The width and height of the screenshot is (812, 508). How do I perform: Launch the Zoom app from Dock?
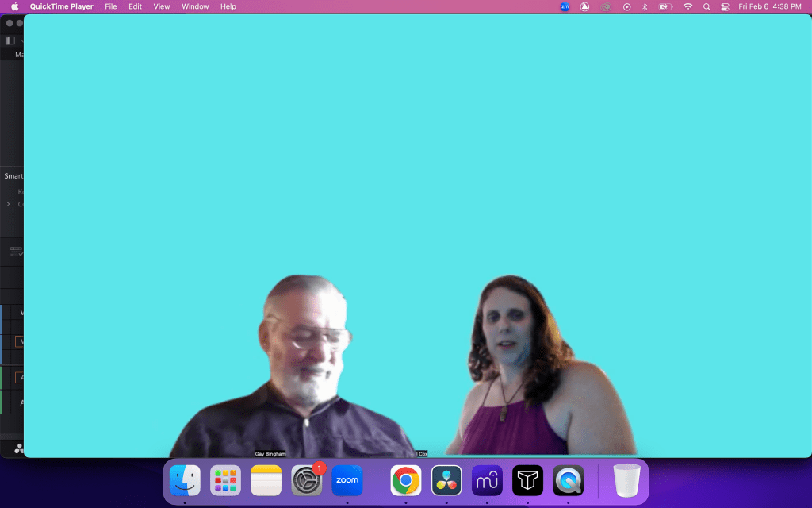click(x=347, y=480)
